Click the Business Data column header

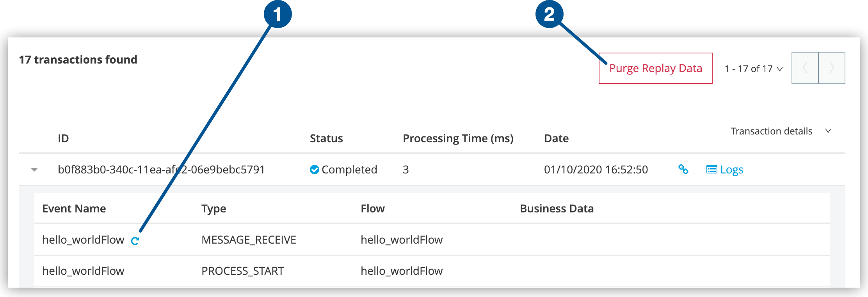coord(557,209)
